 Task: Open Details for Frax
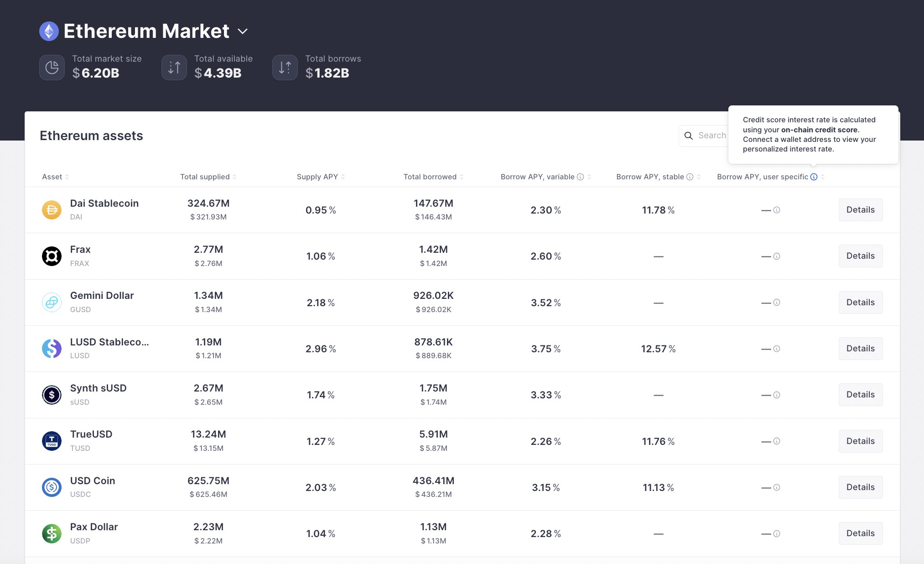(x=860, y=256)
